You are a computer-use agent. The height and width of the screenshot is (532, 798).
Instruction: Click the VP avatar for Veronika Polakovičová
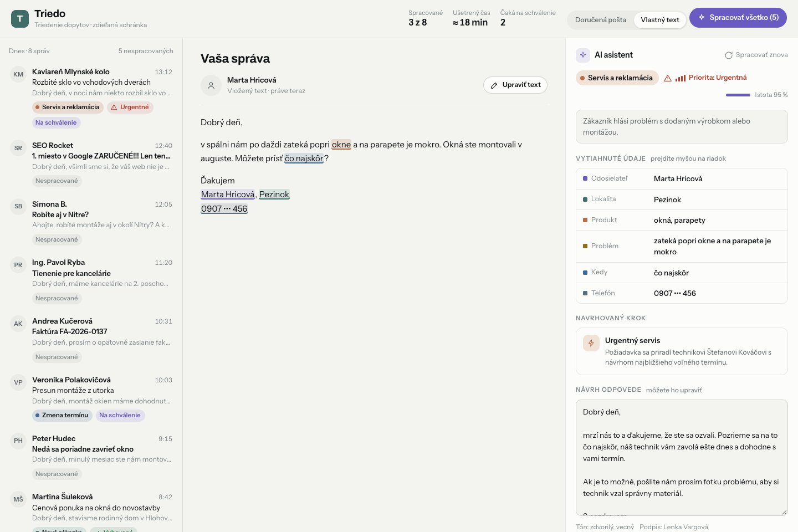pyautogui.click(x=18, y=382)
